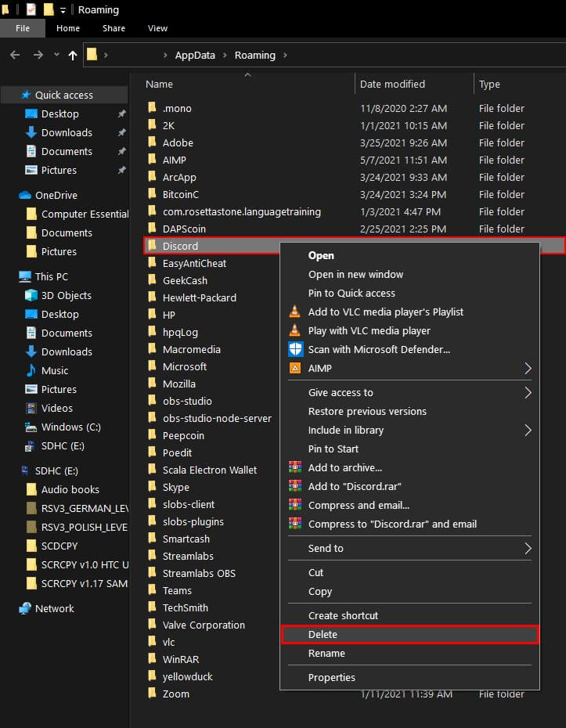Viewport: 566px width, 728px height.
Task: Click VLC icon next to Add to Playlist
Action: click(x=295, y=312)
